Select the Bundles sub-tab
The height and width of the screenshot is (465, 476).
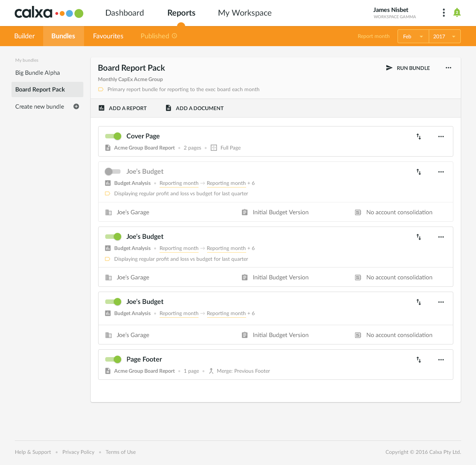pos(63,36)
